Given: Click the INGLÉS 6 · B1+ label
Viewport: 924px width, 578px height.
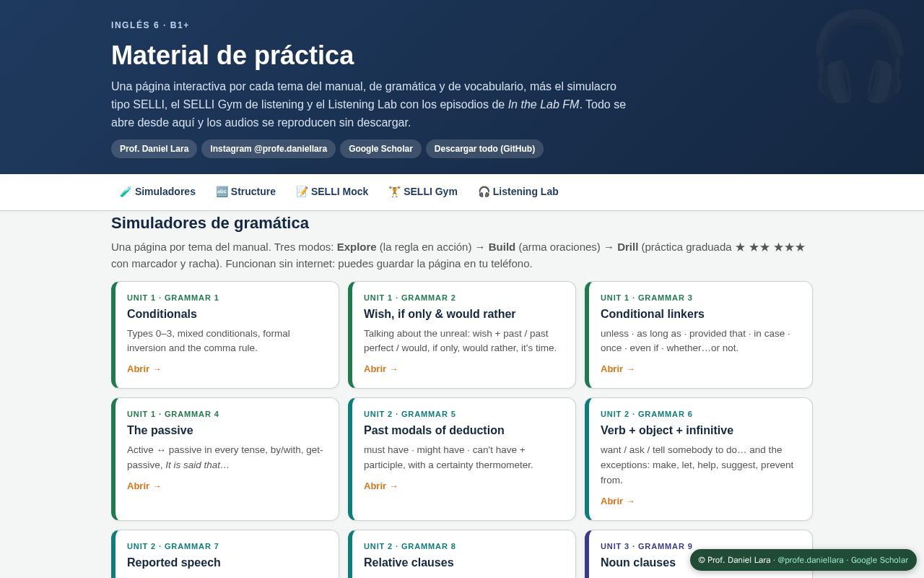Looking at the screenshot, I should (150, 25).
